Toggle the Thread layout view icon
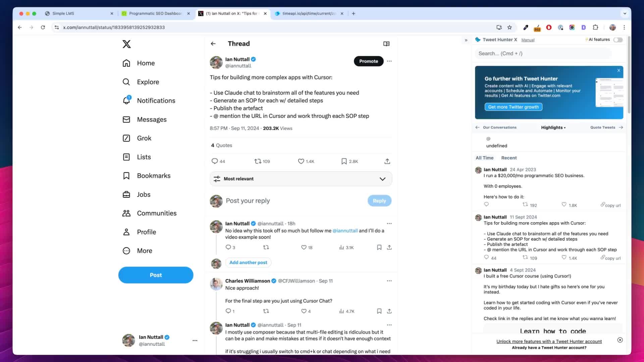The width and height of the screenshot is (644, 362). [386, 44]
